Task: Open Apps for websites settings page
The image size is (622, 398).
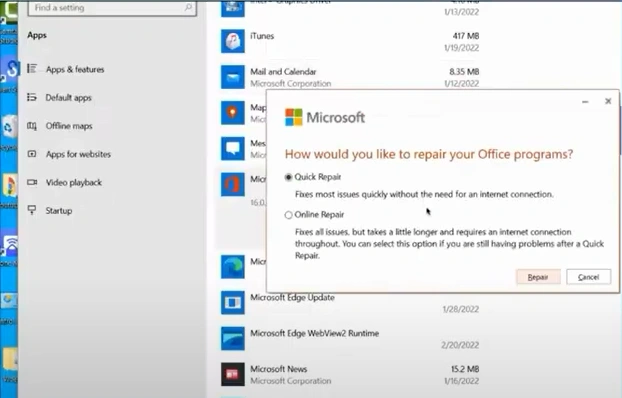Action: (78, 154)
